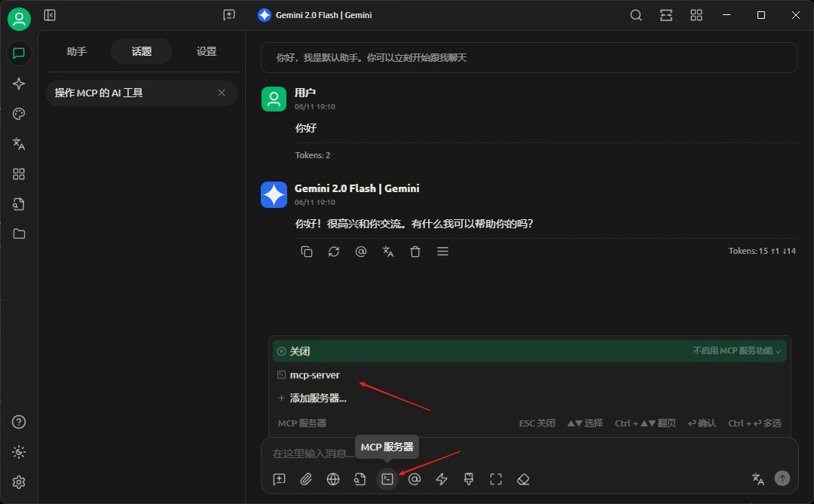The height and width of the screenshot is (504, 814).
Task: Click the Tokens: 2 text
Action: point(313,155)
